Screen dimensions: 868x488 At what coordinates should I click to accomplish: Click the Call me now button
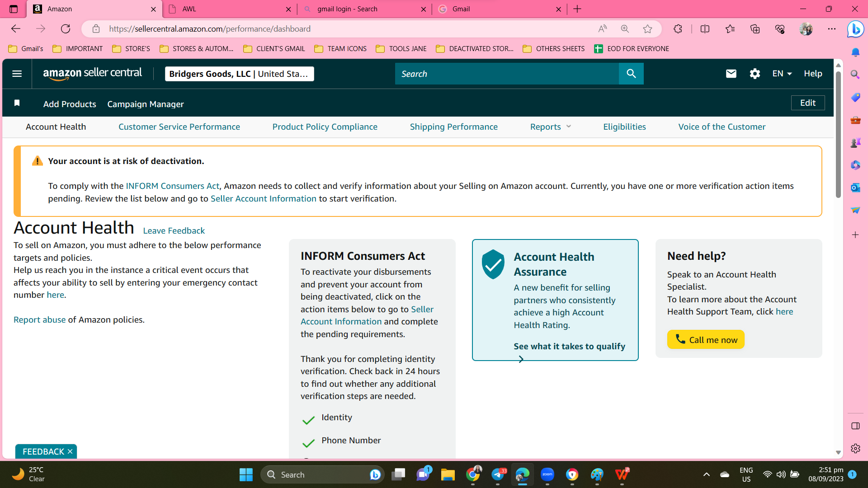[706, 339]
